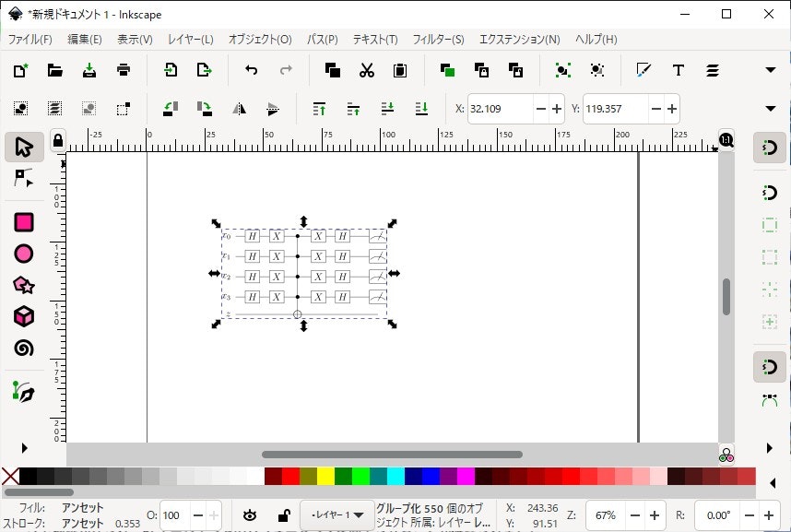Open the layer selector dropdown showing レイヤー 1

336,514
